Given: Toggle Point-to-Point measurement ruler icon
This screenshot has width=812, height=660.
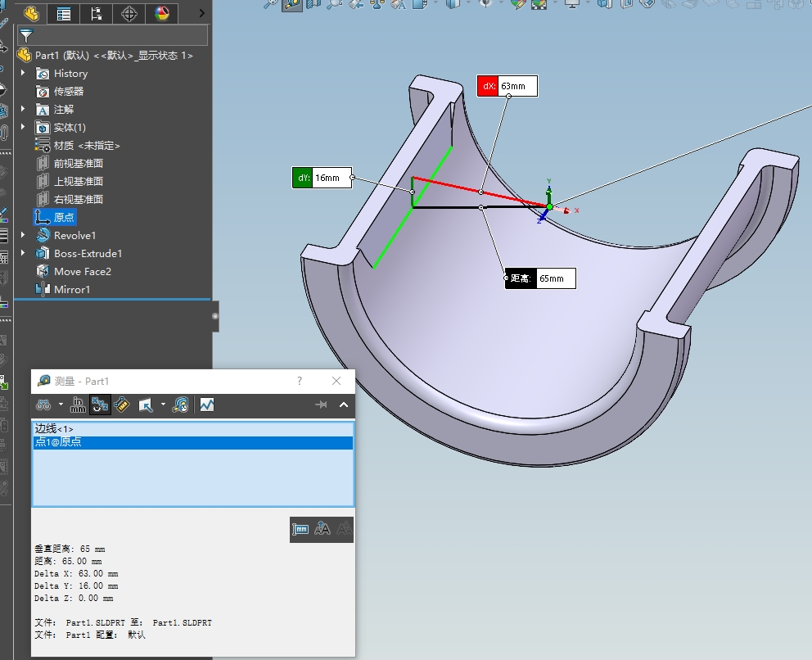Looking at the screenshot, I should (x=122, y=405).
